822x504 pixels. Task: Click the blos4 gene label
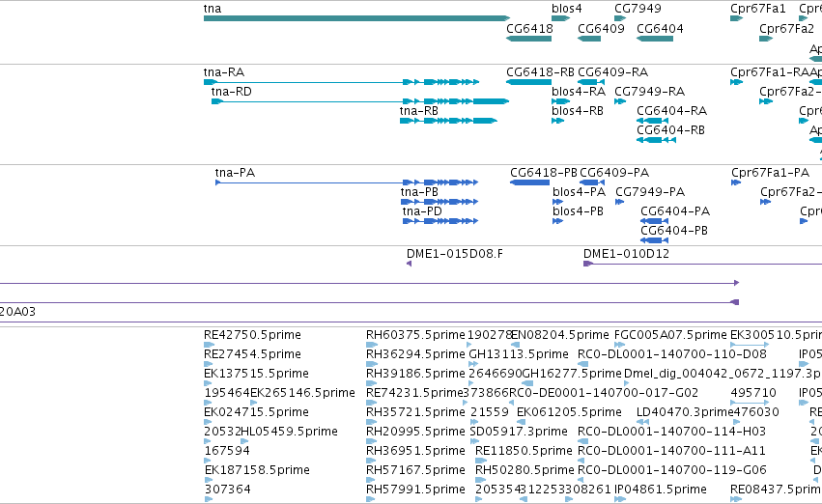(567, 9)
